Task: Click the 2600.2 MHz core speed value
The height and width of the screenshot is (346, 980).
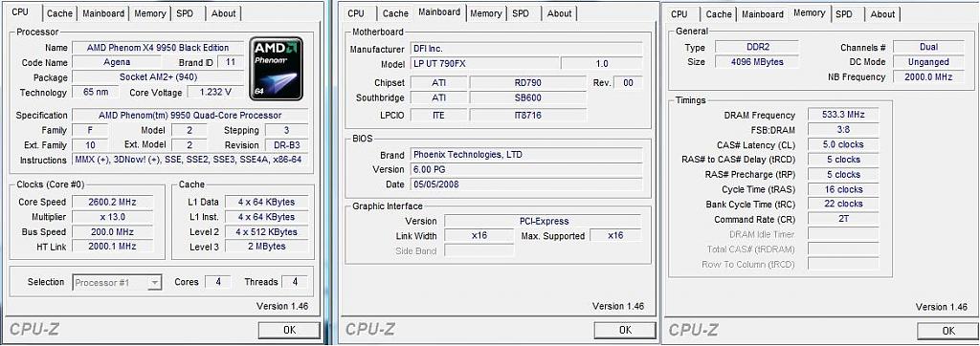Action: tap(113, 202)
